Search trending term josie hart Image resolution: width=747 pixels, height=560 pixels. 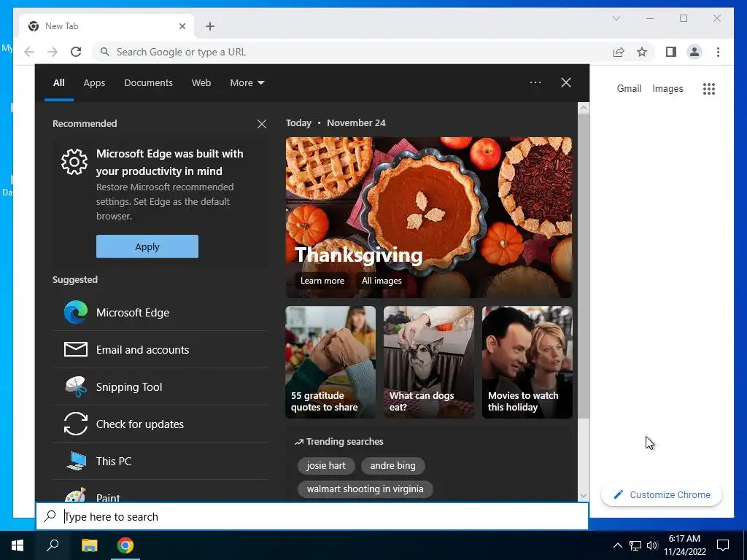tap(326, 466)
